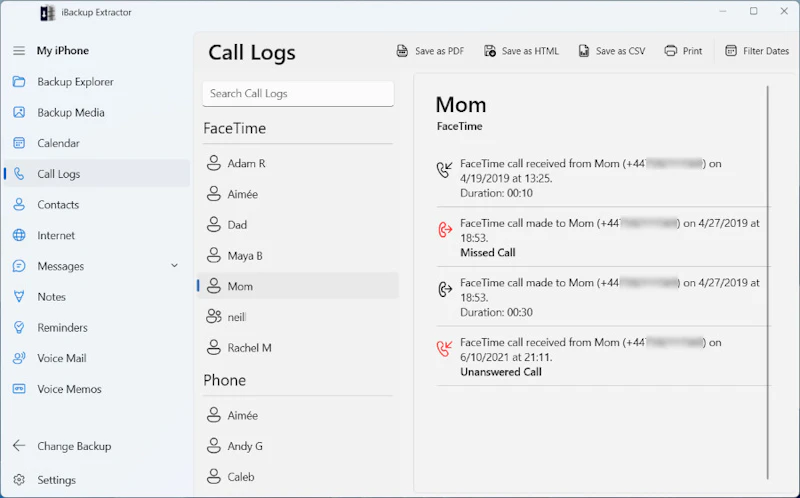This screenshot has height=498, width=800.
Task: Open the Backup Explorer section
Action: tap(97, 82)
